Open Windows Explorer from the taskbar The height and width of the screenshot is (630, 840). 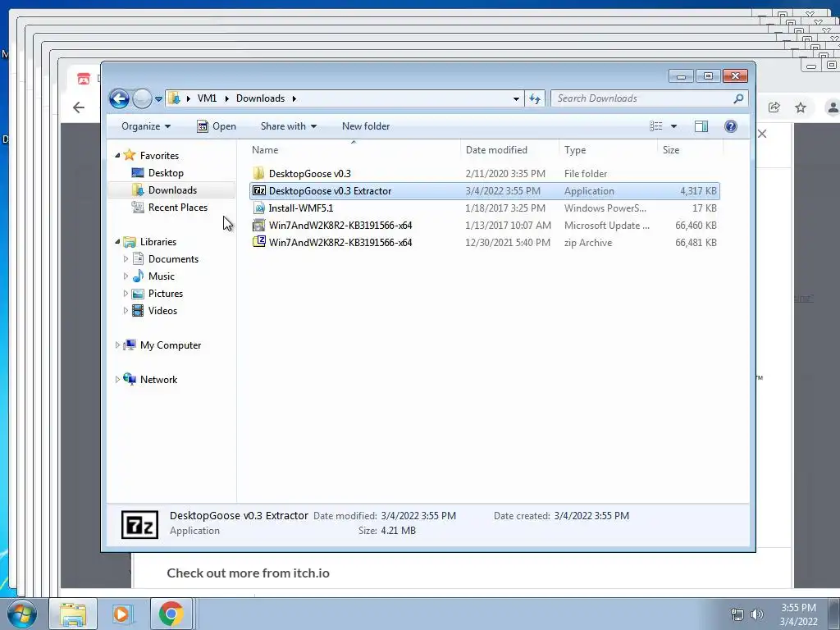[73, 614]
